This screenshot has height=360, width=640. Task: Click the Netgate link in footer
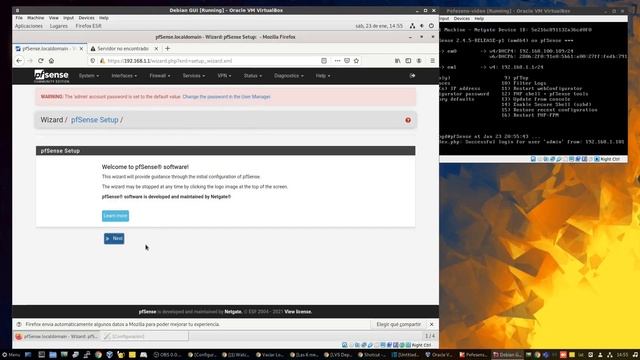233,312
